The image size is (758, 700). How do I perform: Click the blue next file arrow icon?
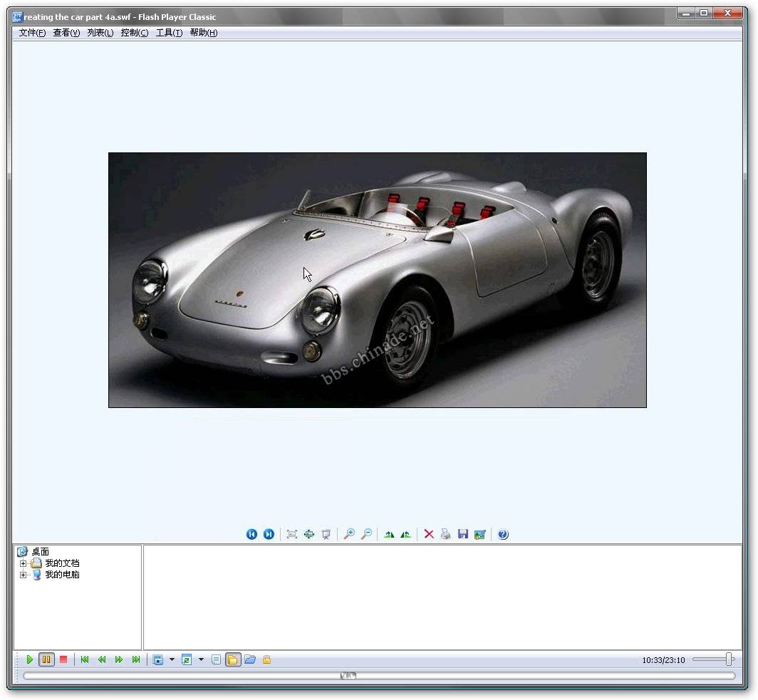coord(269,534)
